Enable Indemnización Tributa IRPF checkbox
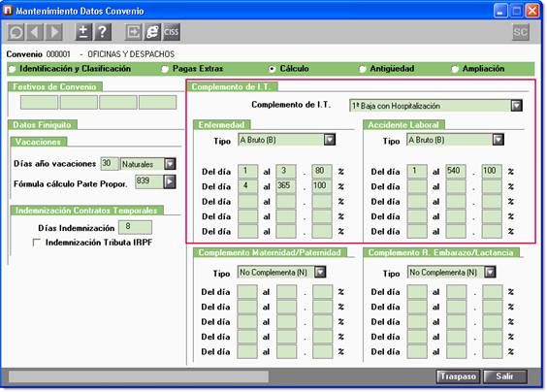The width and height of the screenshot is (547, 392). coord(36,243)
